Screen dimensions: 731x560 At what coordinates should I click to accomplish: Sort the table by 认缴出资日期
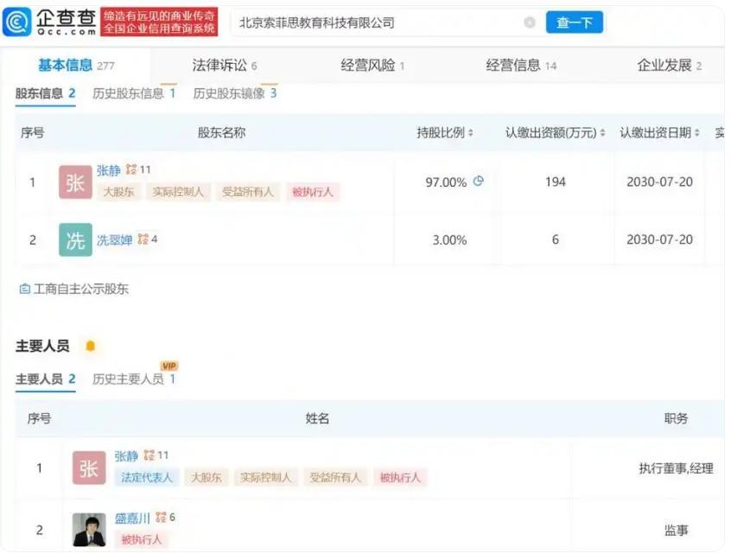point(697,133)
